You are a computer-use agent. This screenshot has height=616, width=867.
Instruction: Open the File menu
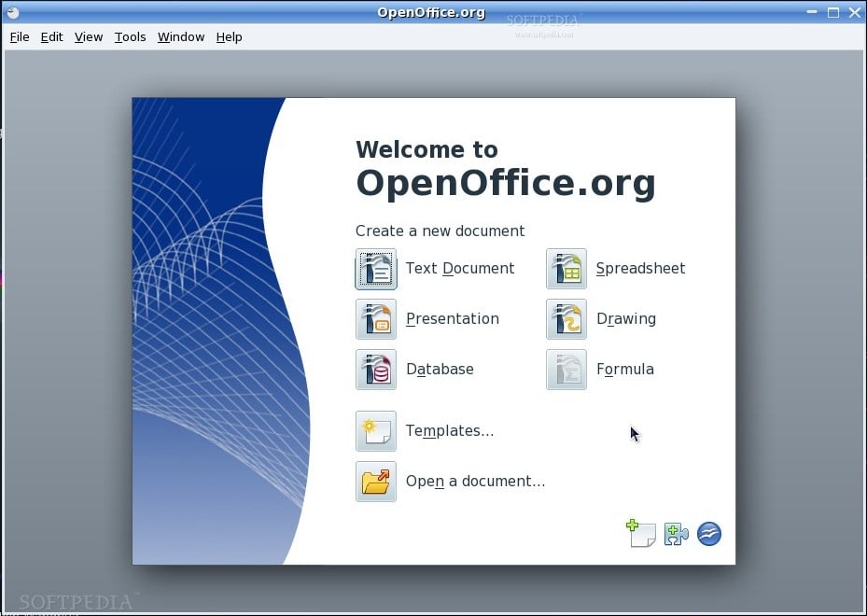(19, 36)
